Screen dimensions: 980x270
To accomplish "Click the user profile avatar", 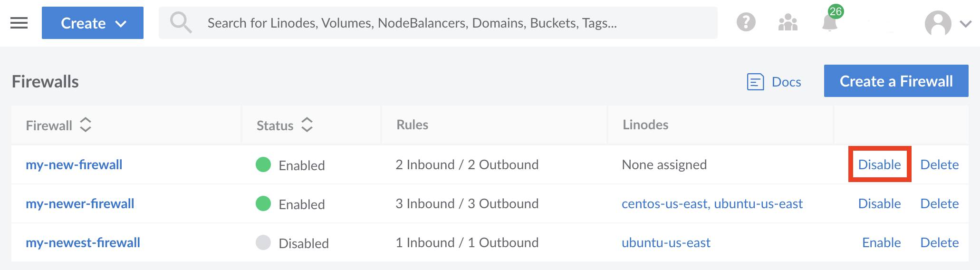I will [x=938, y=23].
